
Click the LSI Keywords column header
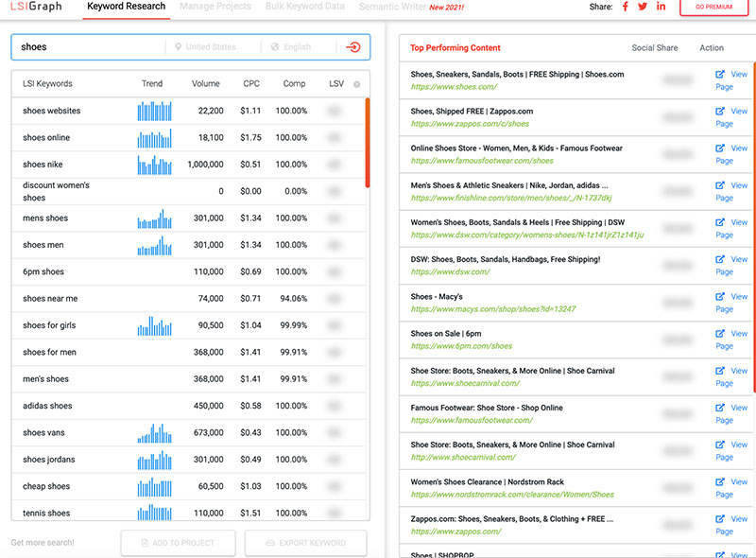tap(47, 83)
